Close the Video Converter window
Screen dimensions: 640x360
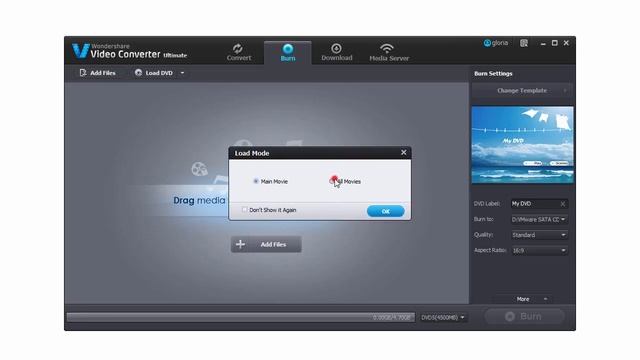566,43
